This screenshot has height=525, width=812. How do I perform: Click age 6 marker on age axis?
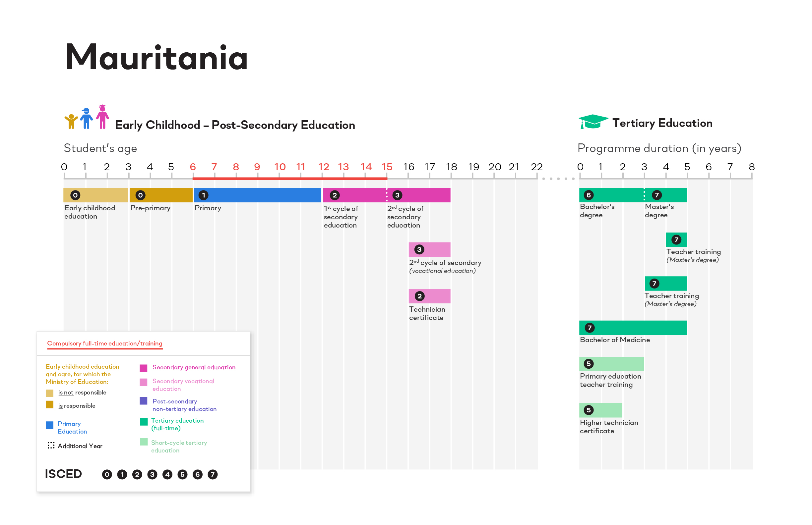click(x=193, y=167)
